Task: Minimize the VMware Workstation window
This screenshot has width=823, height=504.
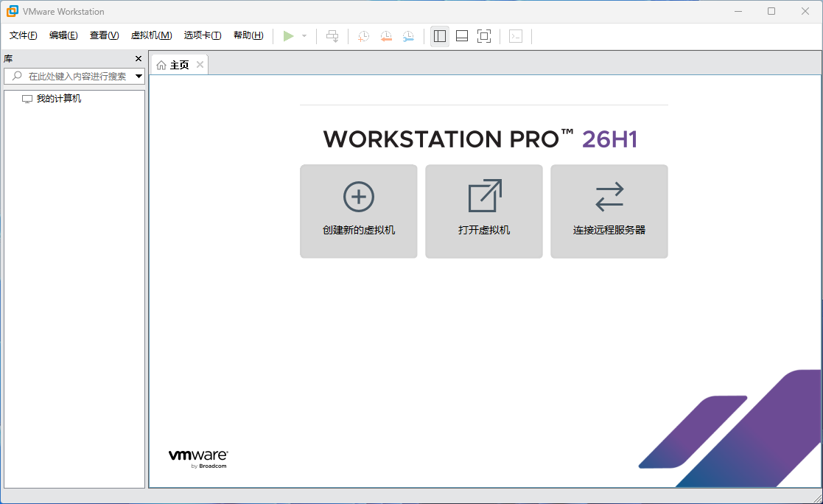Action: (738, 11)
